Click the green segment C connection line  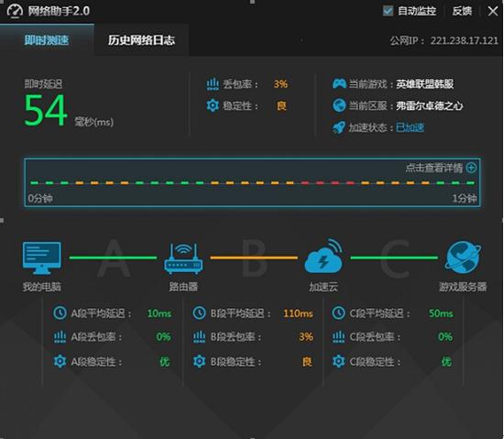[394, 258]
